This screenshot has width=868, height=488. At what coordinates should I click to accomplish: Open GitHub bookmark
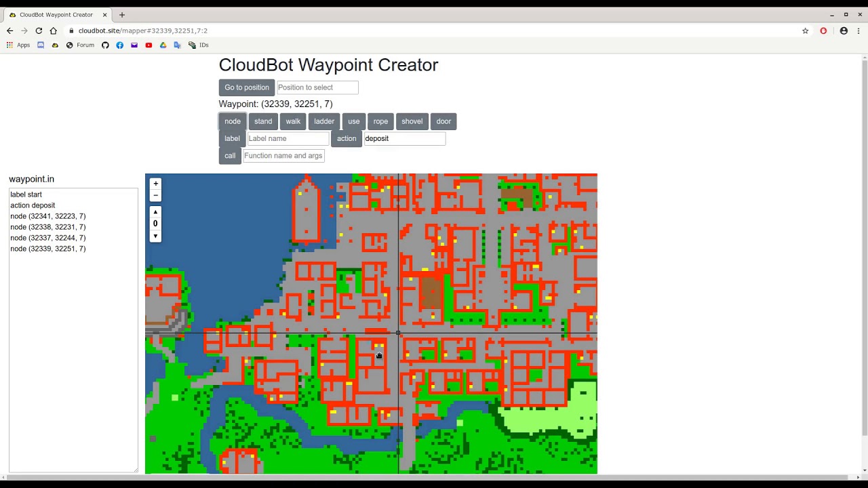coord(105,45)
